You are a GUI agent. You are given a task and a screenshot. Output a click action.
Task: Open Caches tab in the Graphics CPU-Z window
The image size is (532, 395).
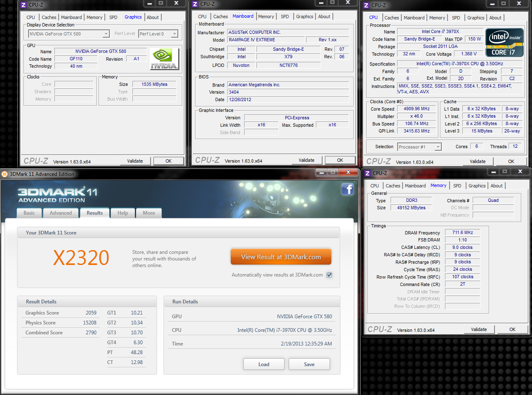pos(49,17)
